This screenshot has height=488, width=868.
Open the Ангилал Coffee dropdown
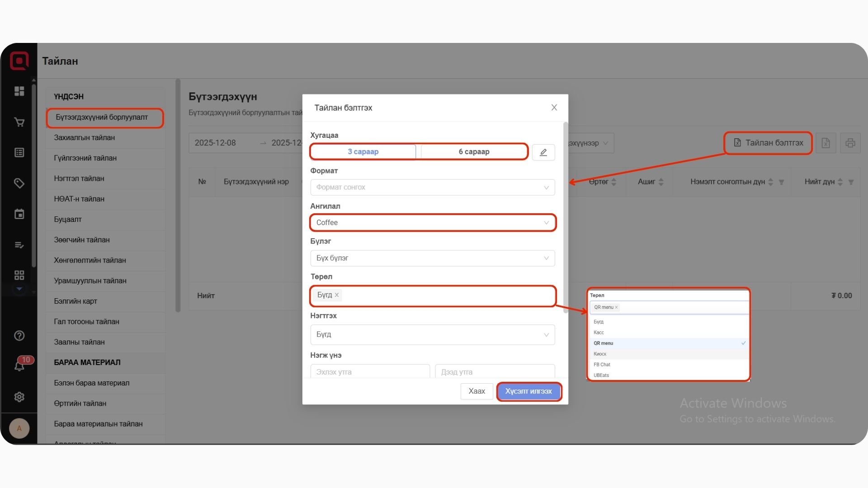coord(432,222)
